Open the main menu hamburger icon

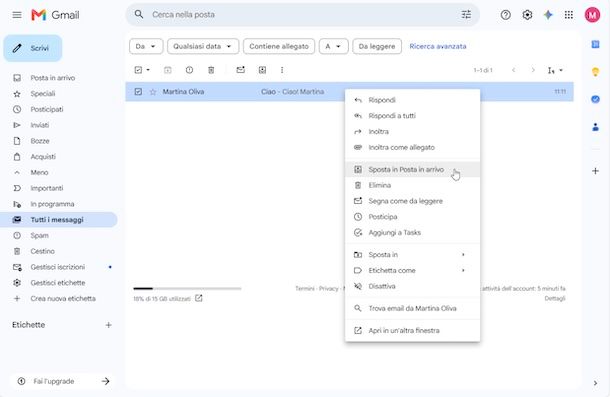coord(17,15)
